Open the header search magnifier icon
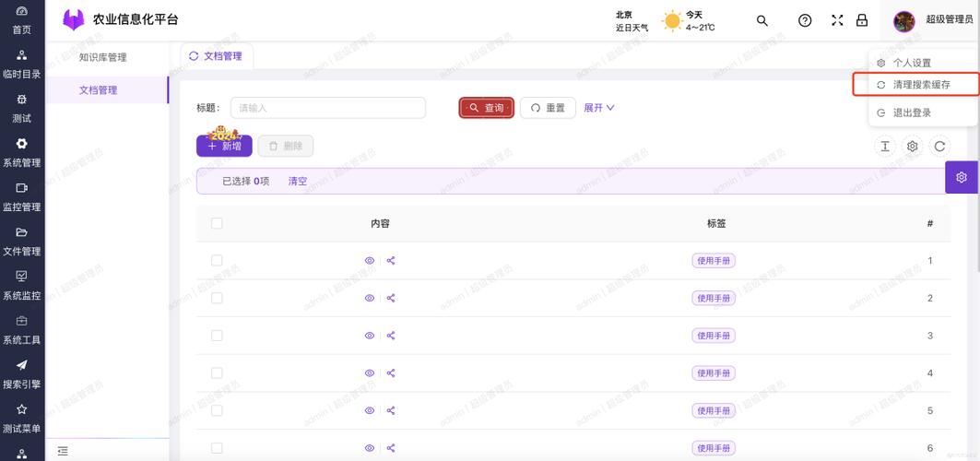The image size is (980, 461). click(x=762, y=20)
